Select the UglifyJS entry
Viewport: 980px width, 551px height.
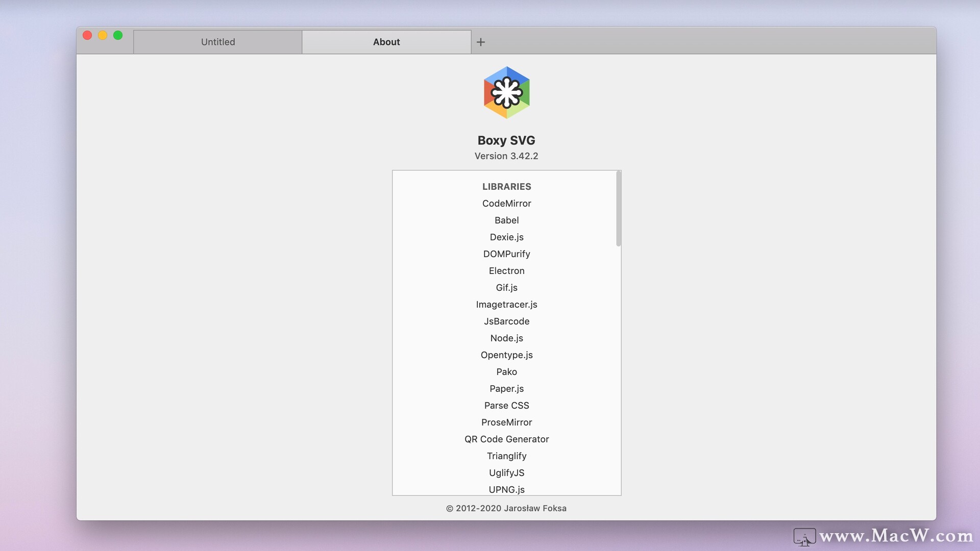tap(507, 473)
